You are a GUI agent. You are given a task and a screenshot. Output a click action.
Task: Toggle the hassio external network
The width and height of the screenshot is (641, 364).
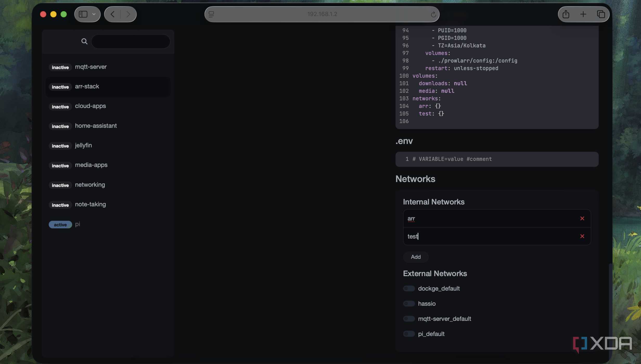point(409,303)
